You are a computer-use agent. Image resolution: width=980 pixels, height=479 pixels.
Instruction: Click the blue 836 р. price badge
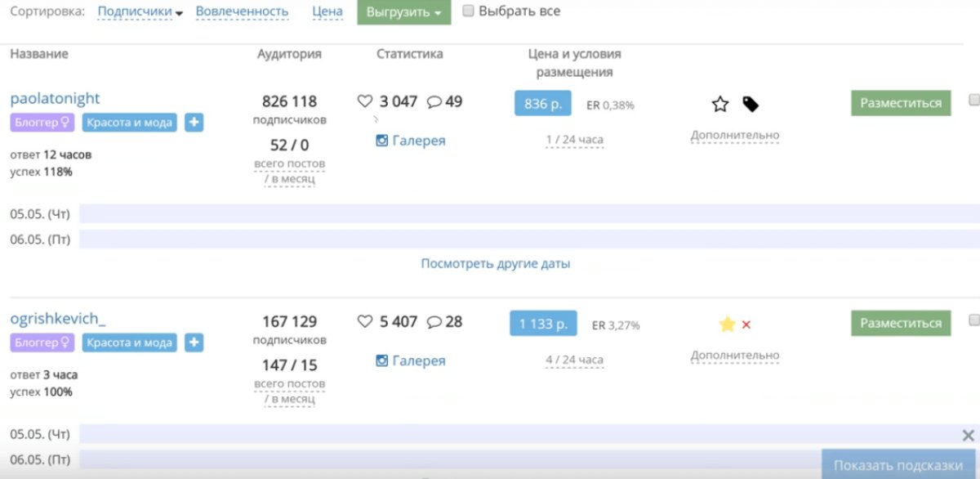tap(542, 104)
